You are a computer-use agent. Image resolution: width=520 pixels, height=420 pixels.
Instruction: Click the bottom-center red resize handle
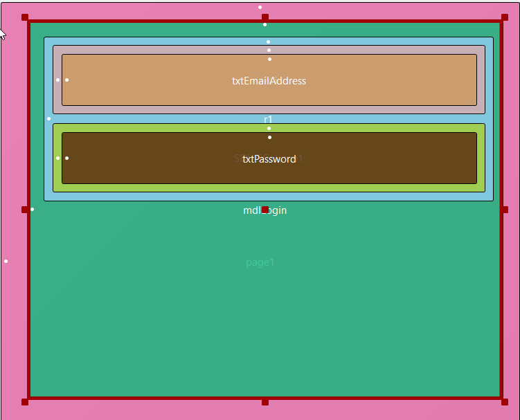(265, 402)
